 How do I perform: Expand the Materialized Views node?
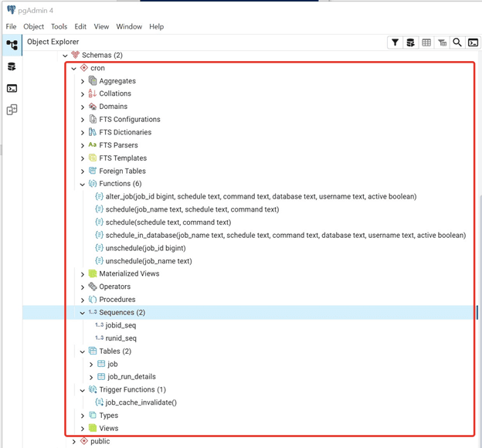[83, 274]
